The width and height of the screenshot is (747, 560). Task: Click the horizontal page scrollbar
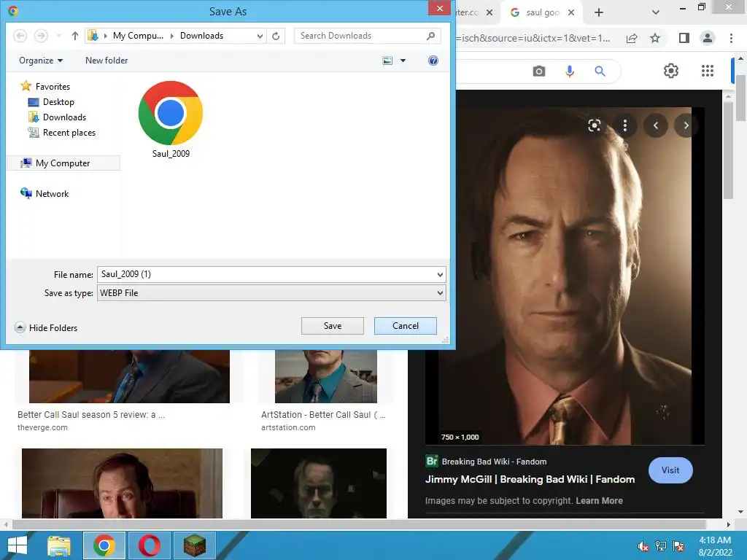point(358,524)
